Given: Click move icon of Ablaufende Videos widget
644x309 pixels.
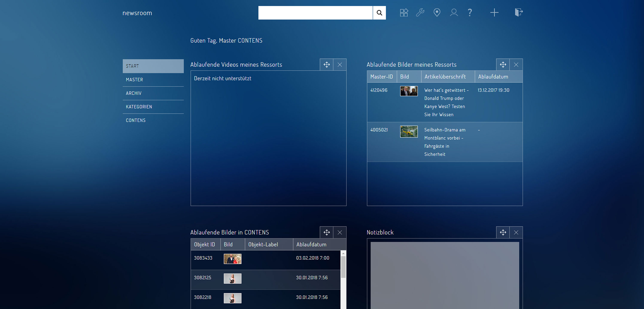Looking at the screenshot, I should coord(327,65).
